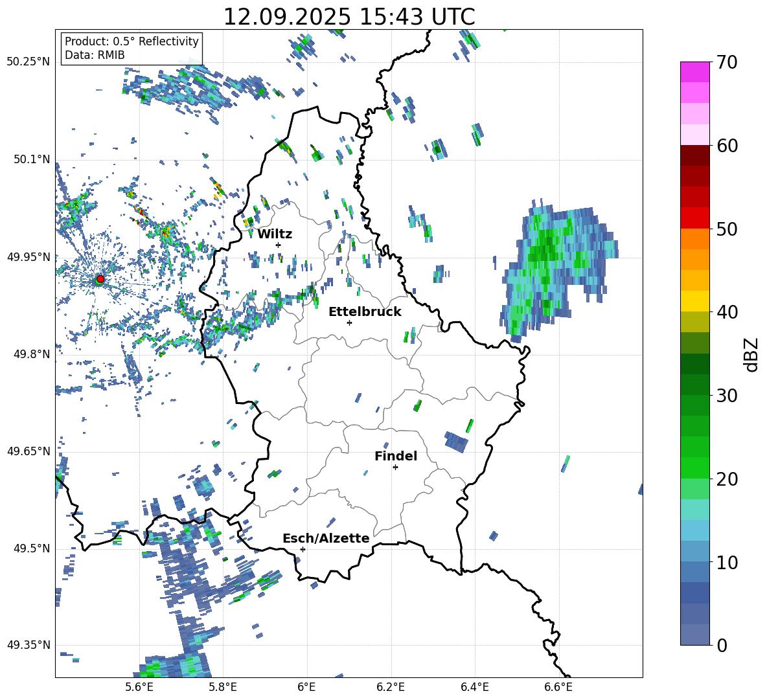This screenshot has width=767, height=700.
Task: Click the orange 45-50 dBZ colorbar band
Action: pyautogui.click(x=694, y=249)
